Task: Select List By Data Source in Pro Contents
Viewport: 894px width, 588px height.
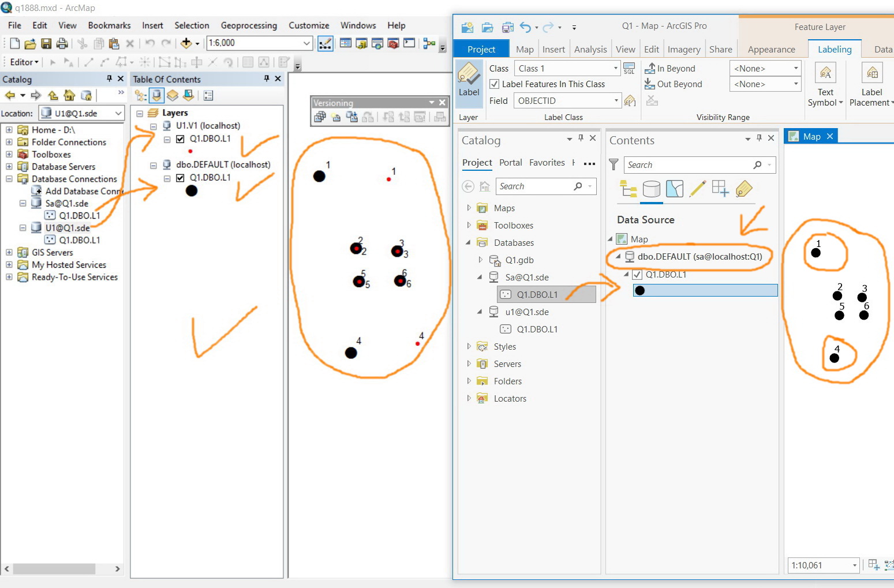Action: (652, 189)
